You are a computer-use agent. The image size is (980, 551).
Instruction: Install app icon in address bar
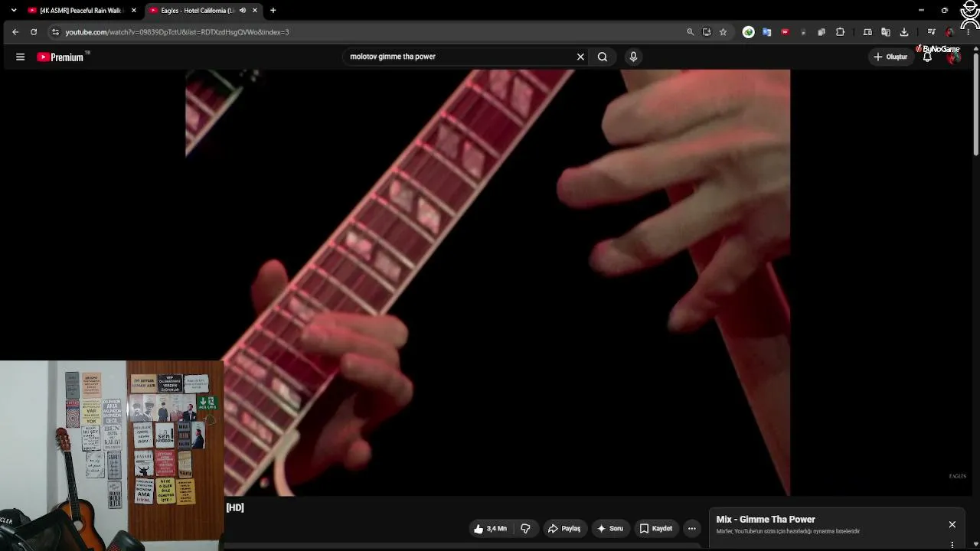point(707,32)
